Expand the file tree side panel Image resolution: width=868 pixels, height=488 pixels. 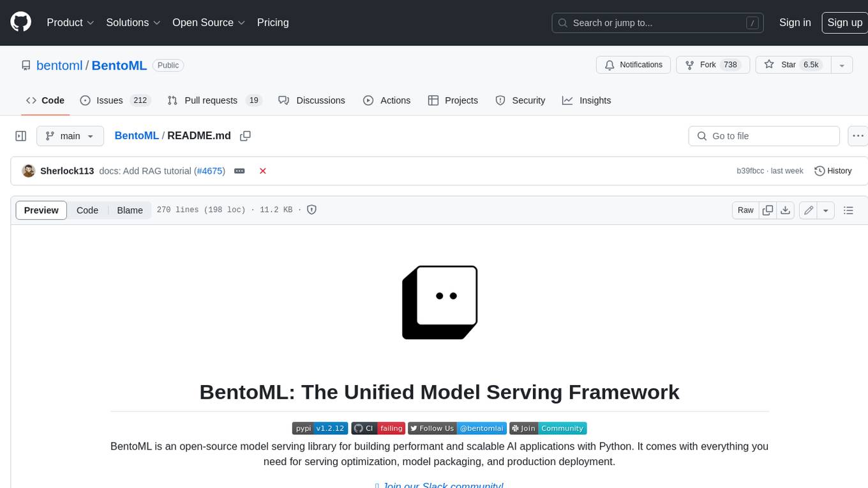(20, 136)
